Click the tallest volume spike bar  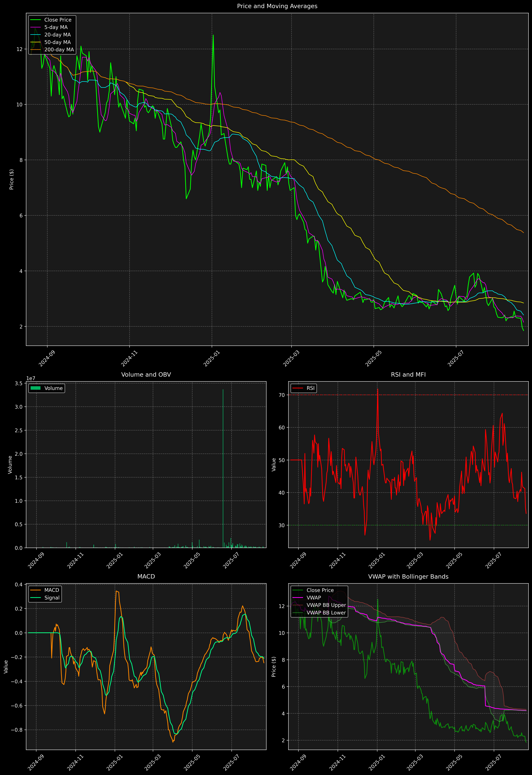(223, 467)
